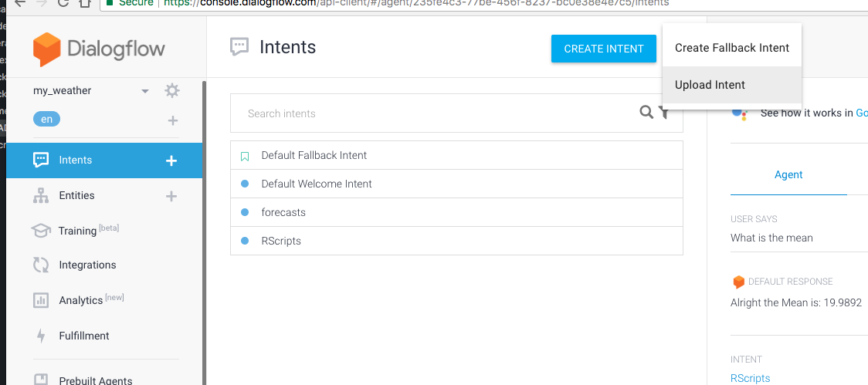This screenshot has height=385, width=868.
Task: Choose Upload Intent option
Action: click(732, 85)
